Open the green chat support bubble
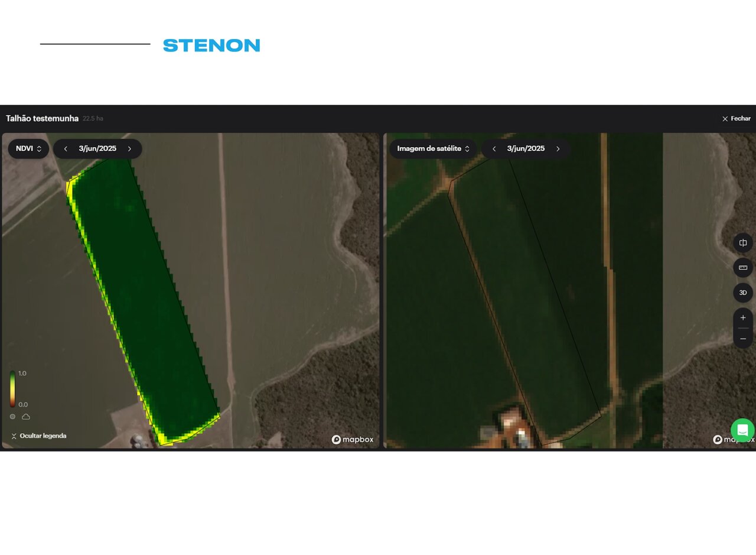The image size is (756, 555). [x=742, y=430]
